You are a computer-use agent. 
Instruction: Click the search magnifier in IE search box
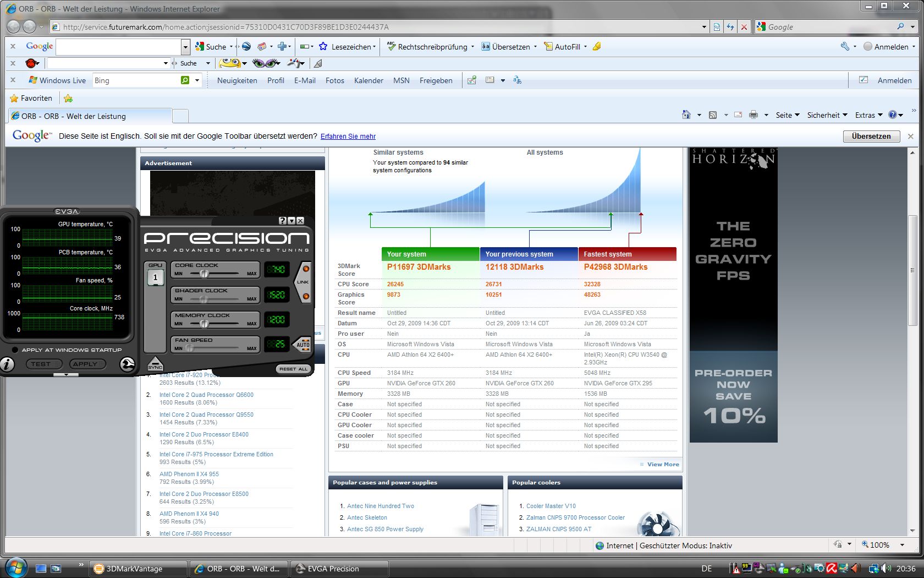pyautogui.click(x=900, y=26)
